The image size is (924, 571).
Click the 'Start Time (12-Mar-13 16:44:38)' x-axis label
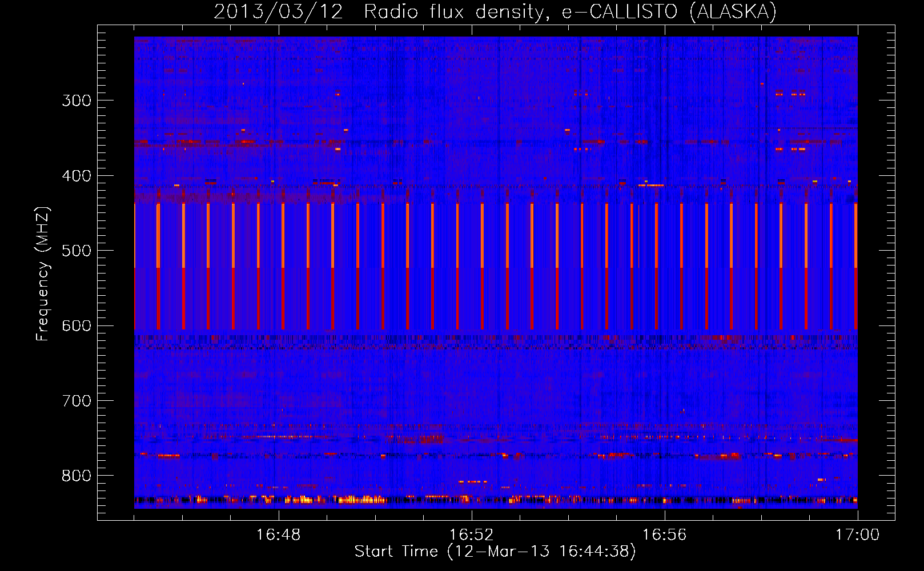tap(495, 552)
